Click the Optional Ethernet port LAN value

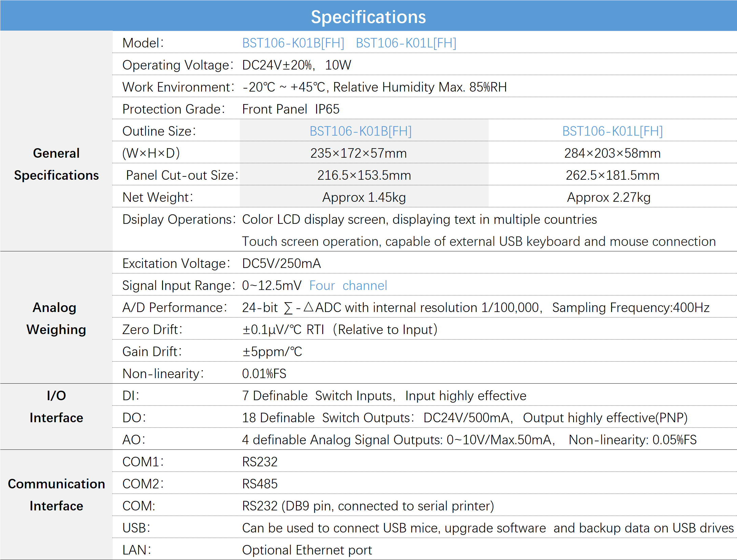point(307,550)
